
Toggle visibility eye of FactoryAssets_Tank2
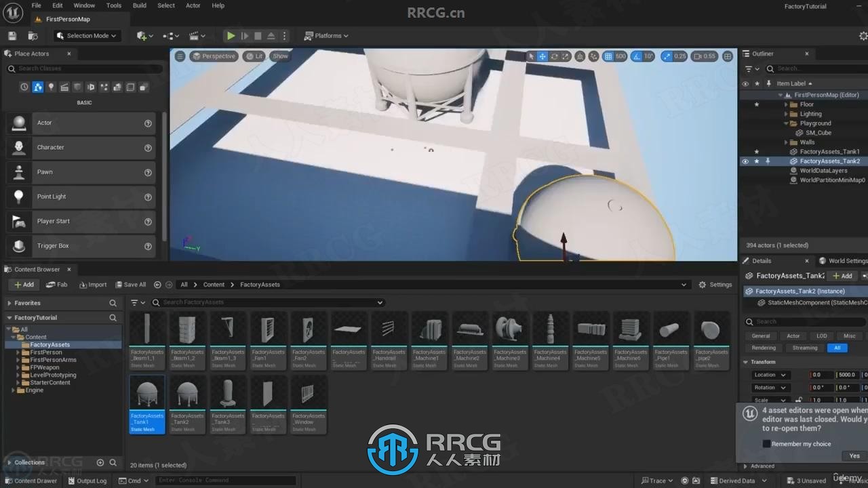point(745,161)
